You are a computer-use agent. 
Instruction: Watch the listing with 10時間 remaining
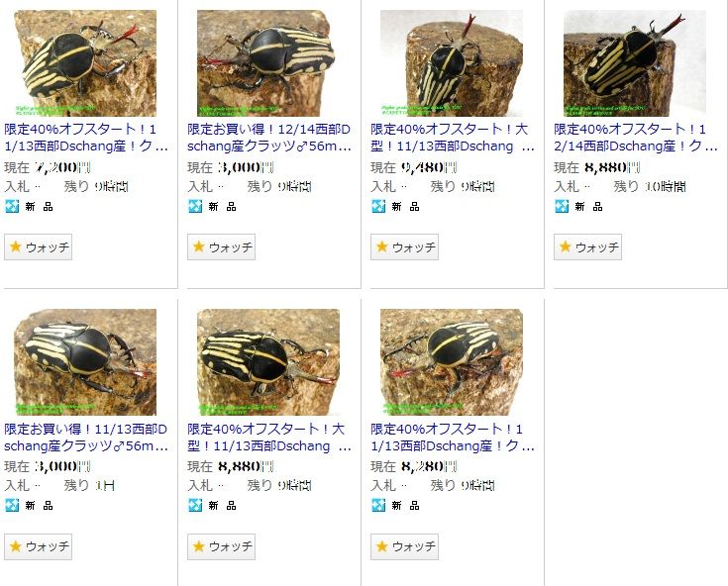(x=587, y=246)
